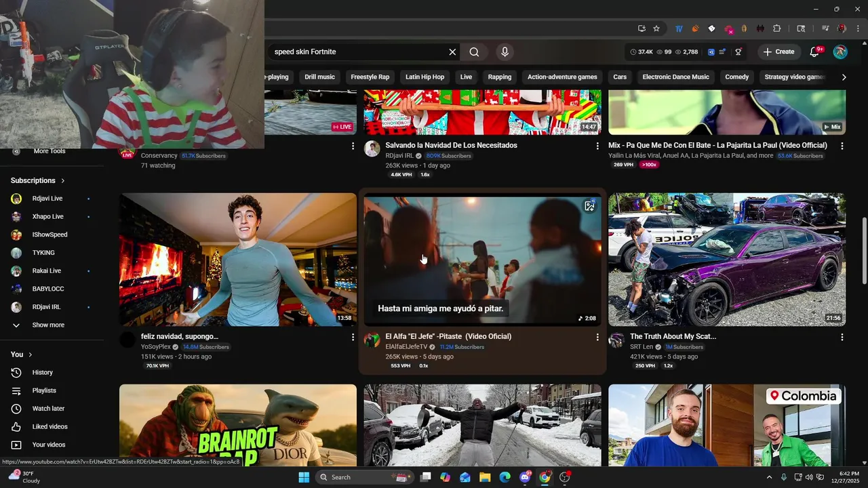The height and width of the screenshot is (488, 868).
Task: Select the Rapping filter chip
Action: 500,77
